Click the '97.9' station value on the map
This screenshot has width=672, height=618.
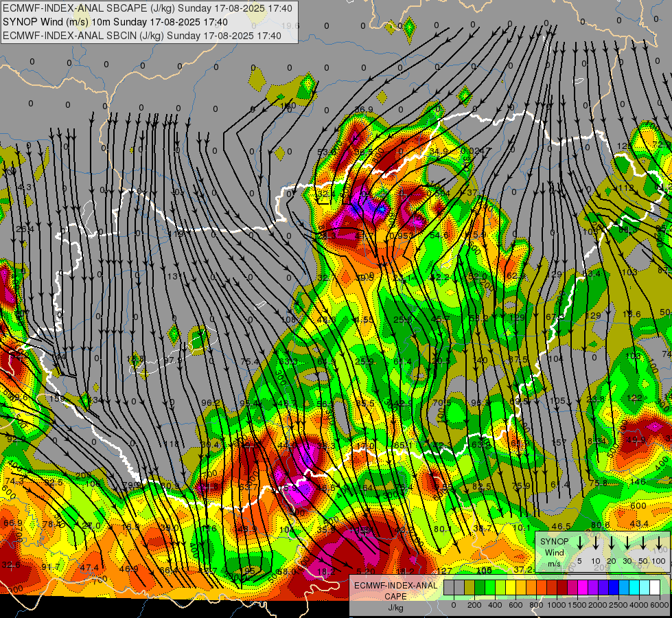[x=173, y=360]
